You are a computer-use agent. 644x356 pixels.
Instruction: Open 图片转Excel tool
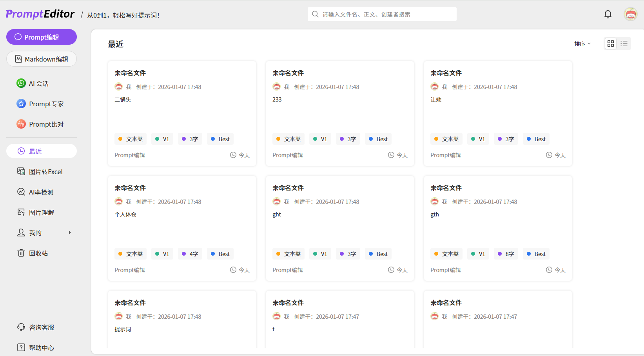(x=45, y=172)
